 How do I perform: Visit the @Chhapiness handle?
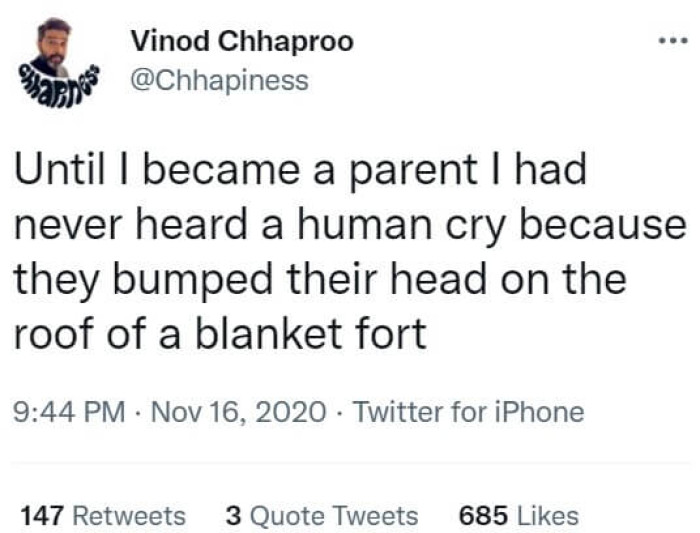point(220,81)
